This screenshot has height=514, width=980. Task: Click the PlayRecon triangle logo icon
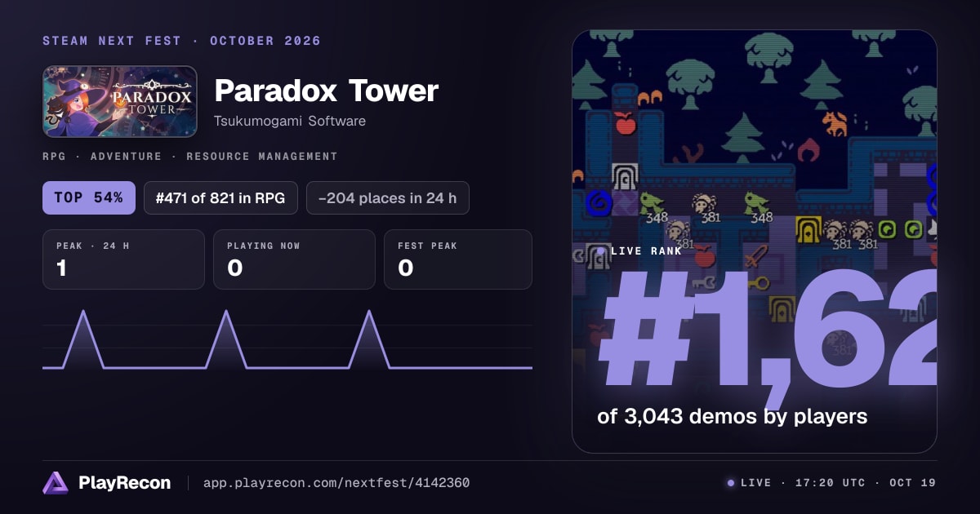(x=55, y=483)
